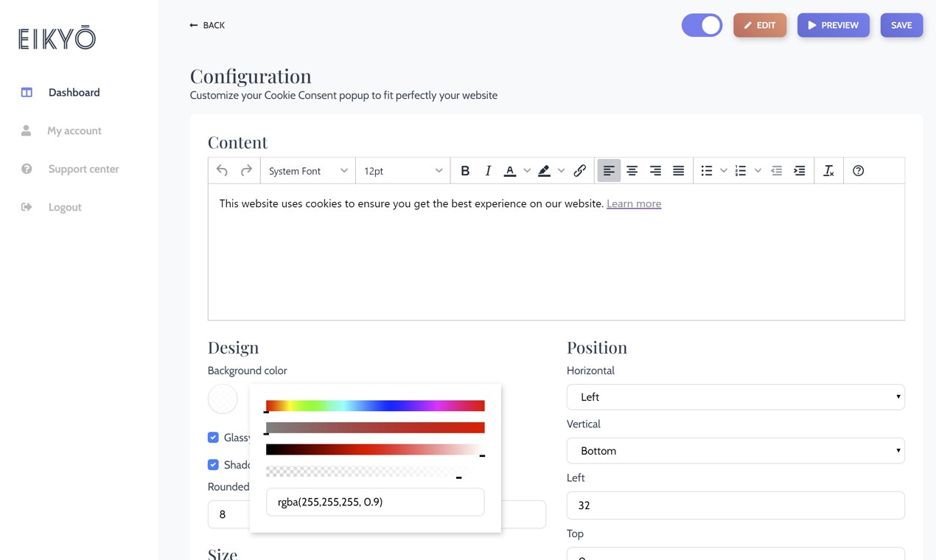Toggle italic formatting
The width and height of the screenshot is (936, 560).
tap(488, 171)
